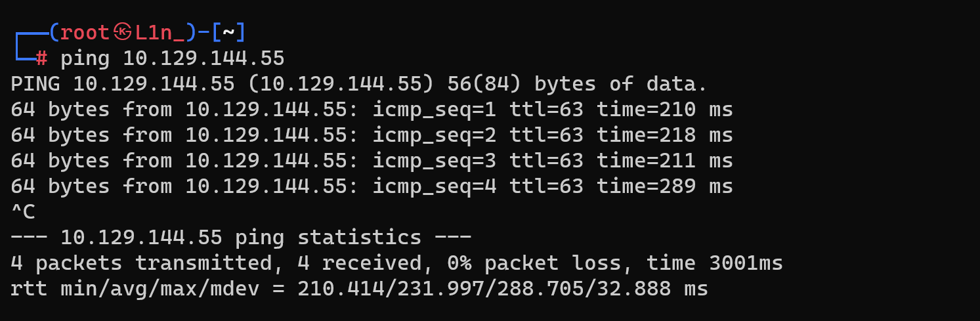The height and width of the screenshot is (321, 980).
Task: Click ttl=63 on the icmp_seq=2 line
Action: [x=546, y=135]
